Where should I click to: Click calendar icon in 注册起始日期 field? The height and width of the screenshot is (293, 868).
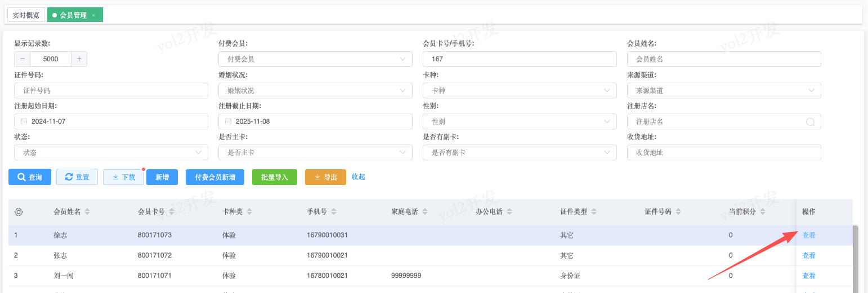(x=24, y=121)
